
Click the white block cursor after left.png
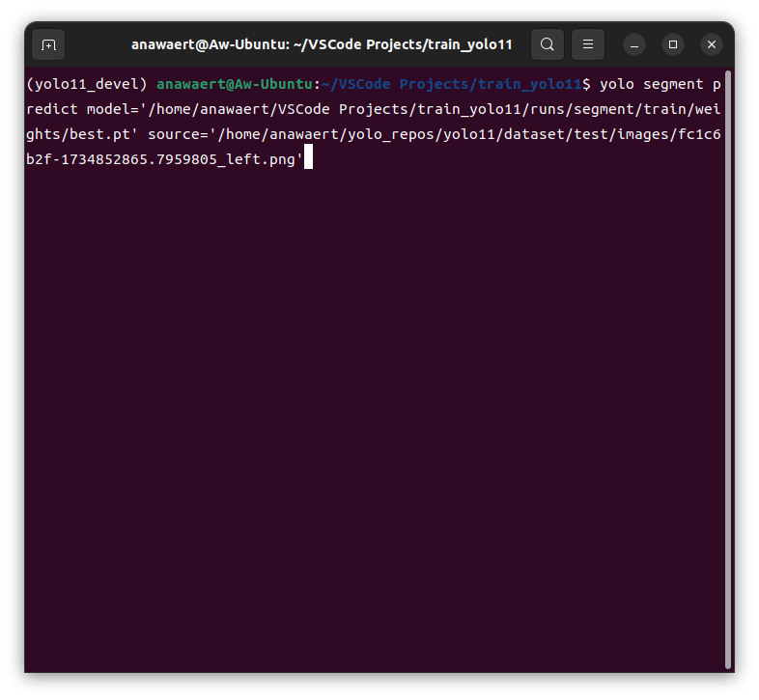coord(309,159)
